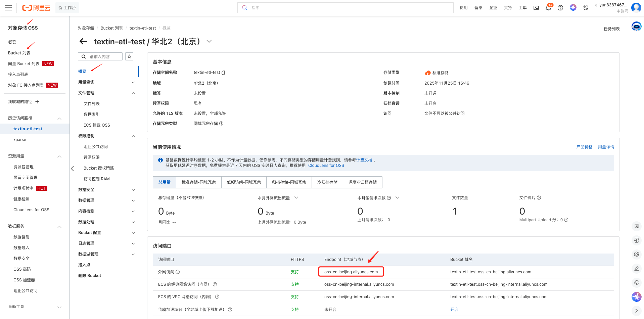Collapse the sidebar with the left arrow handle
Image resolution: width=644 pixels, height=319 pixels.
pos(72,169)
